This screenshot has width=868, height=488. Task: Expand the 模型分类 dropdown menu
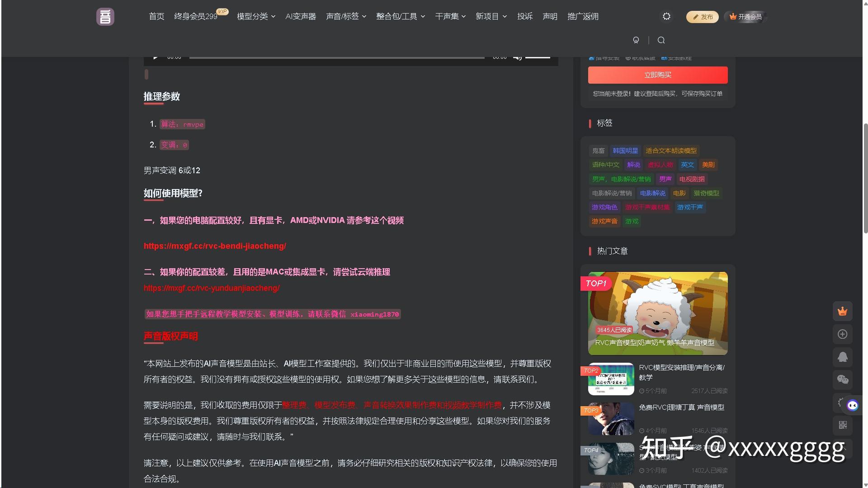(x=256, y=16)
